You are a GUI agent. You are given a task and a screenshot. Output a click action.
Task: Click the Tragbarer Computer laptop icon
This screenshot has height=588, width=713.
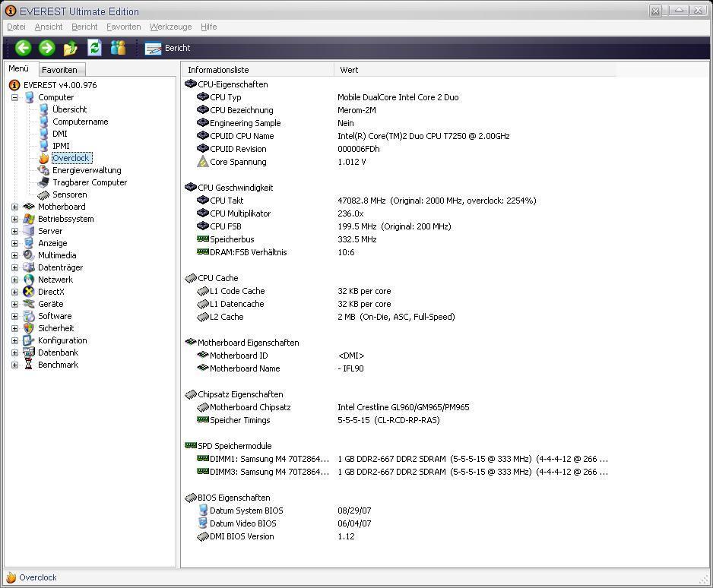click(x=43, y=182)
